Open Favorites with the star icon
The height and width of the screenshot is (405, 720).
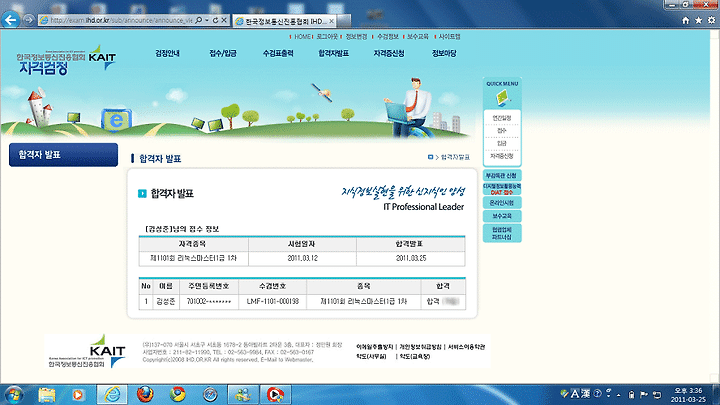(698, 20)
